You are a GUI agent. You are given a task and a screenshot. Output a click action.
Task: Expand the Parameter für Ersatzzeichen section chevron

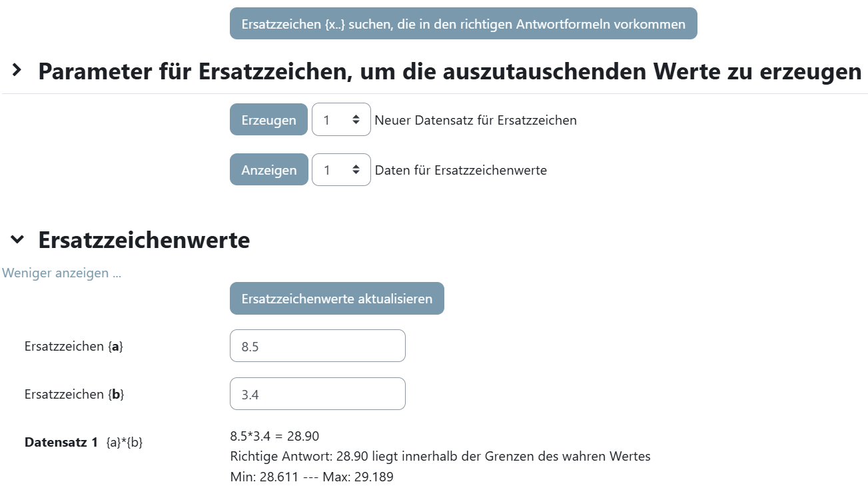point(17,70)
